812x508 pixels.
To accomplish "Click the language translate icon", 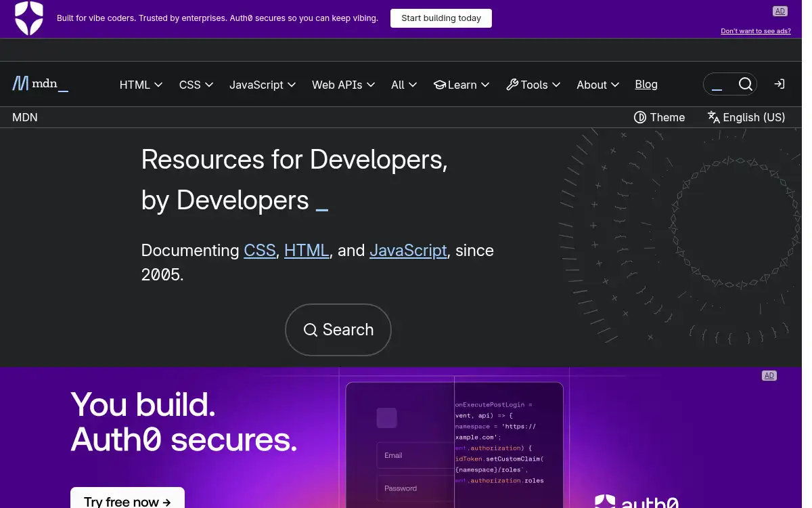I will [x=713, y=117].
